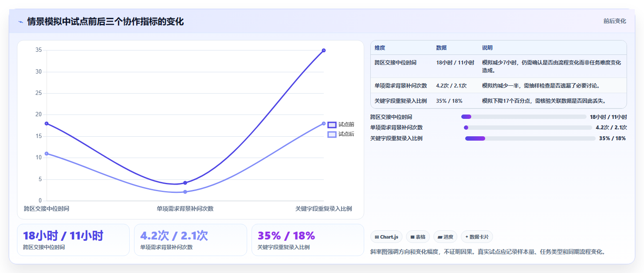Image resolution: width=644 pixels, height=273 pixels.
Task: Click the panel title 情景模拟中试点前后三个协作指标的变化
Action: coord(105,21)
